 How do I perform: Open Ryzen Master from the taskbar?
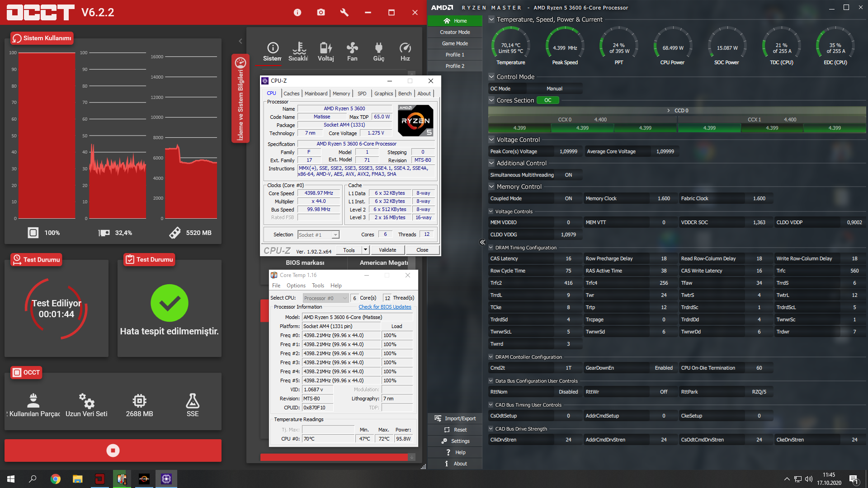(x=144, y=479)
